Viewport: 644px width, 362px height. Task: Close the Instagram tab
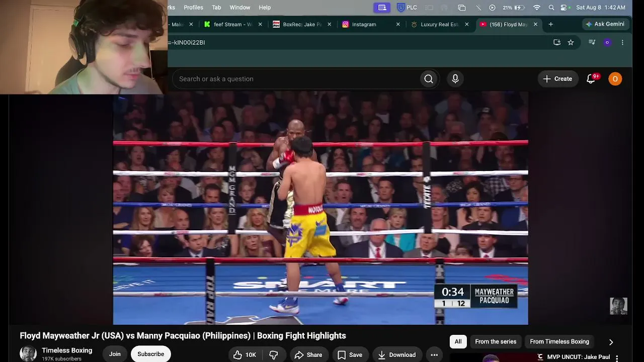[398, 24]
